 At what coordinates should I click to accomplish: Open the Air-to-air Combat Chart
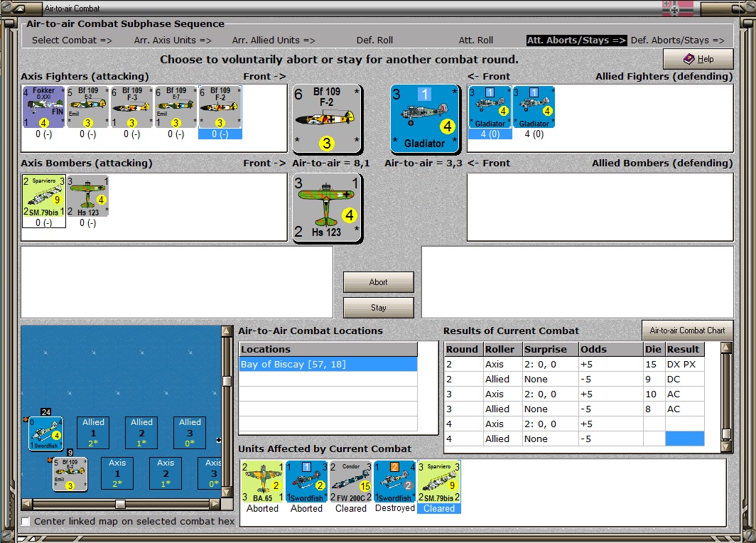click(687, 330)
